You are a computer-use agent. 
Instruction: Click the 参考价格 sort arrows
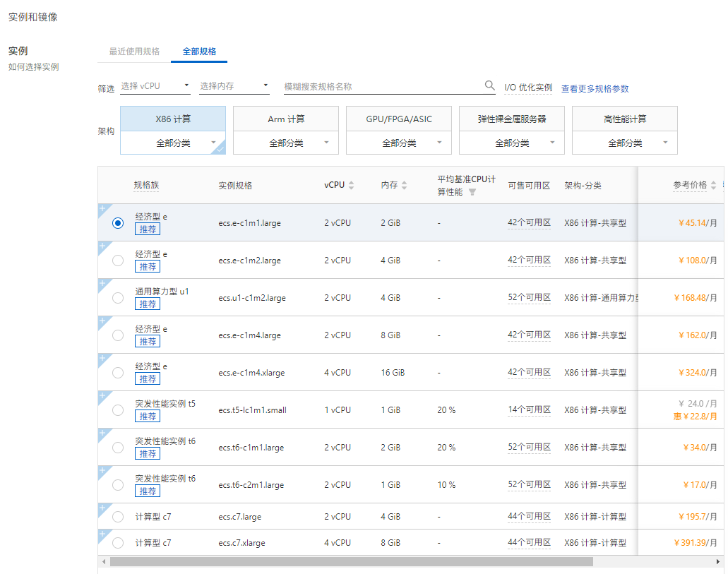point(713,186)
